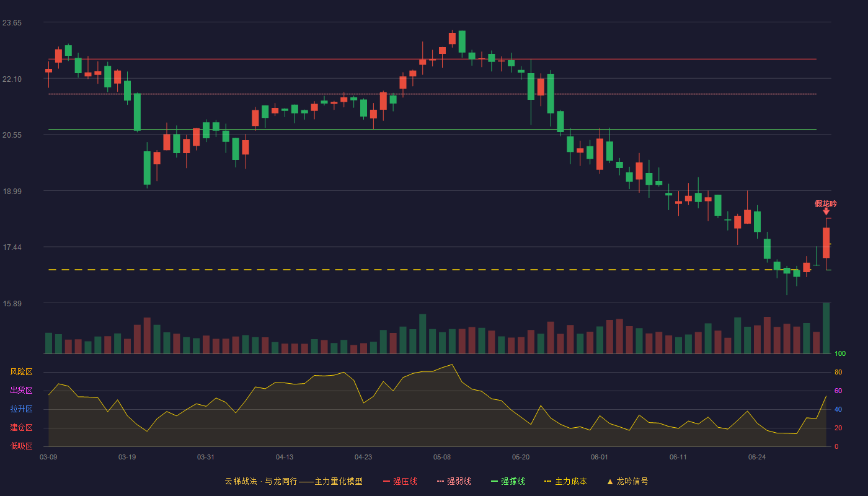Click the 05-08 date axis label

pyautogui.click(x=442, y=457)
